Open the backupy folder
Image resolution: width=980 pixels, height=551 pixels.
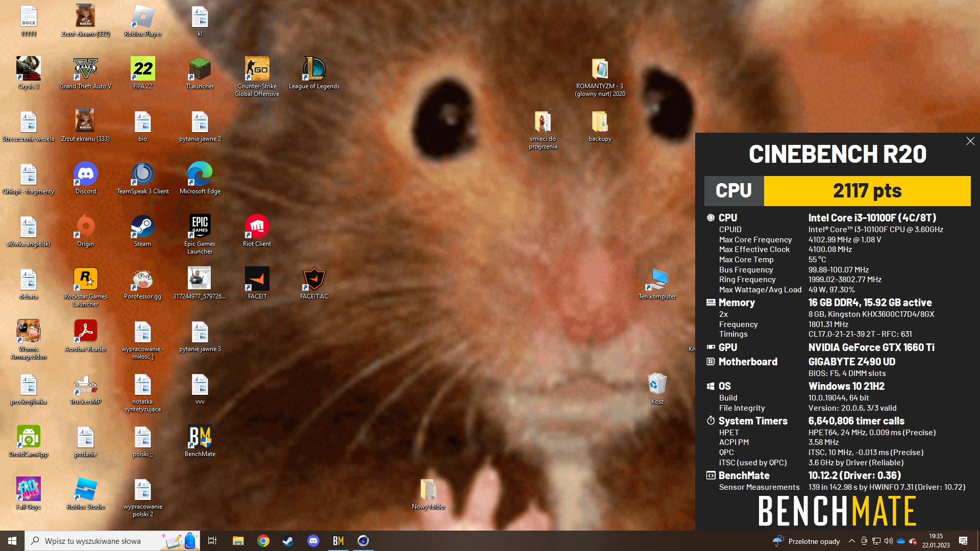[600, 126]
